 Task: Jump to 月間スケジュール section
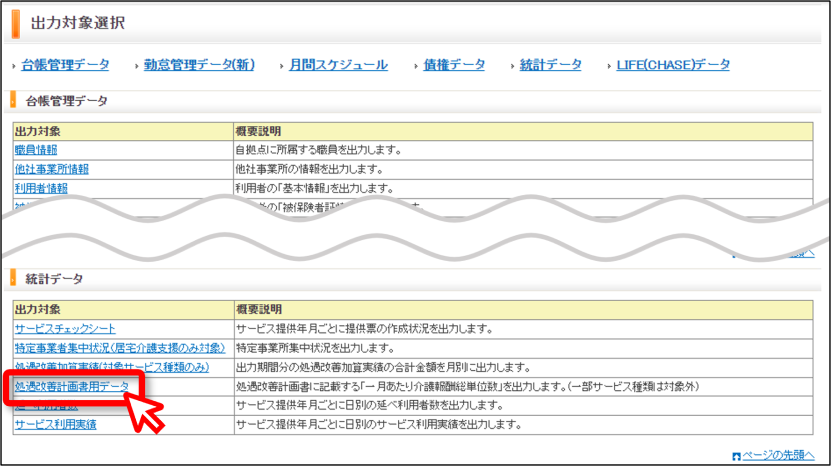[x=338, y=65]
